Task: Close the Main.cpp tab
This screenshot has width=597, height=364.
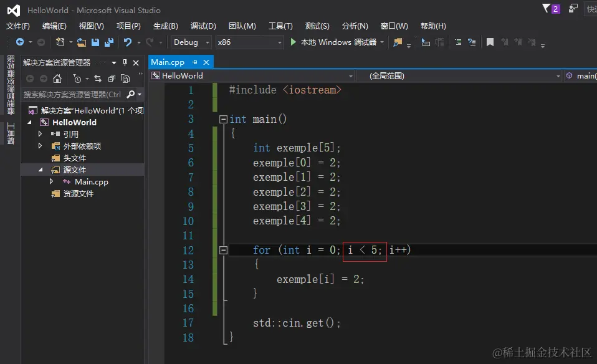Action: click(x=206, y=62)
